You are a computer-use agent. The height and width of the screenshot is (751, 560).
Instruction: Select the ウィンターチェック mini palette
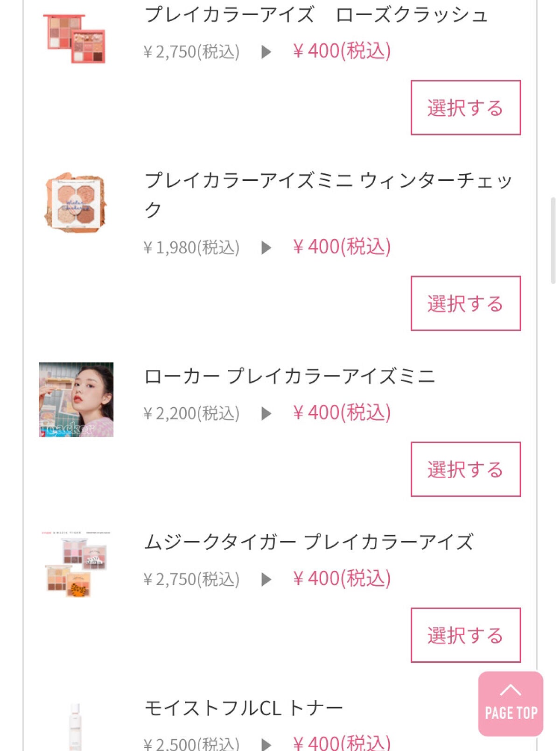point(465,303)
